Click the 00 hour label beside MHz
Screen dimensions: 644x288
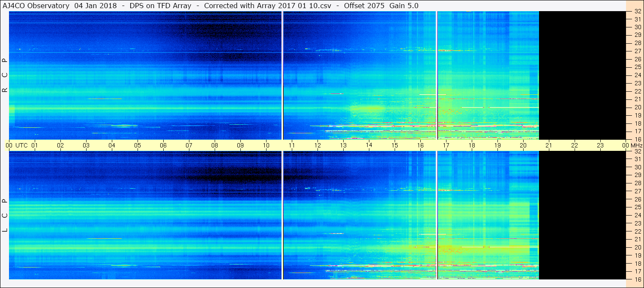pos(626,145)
